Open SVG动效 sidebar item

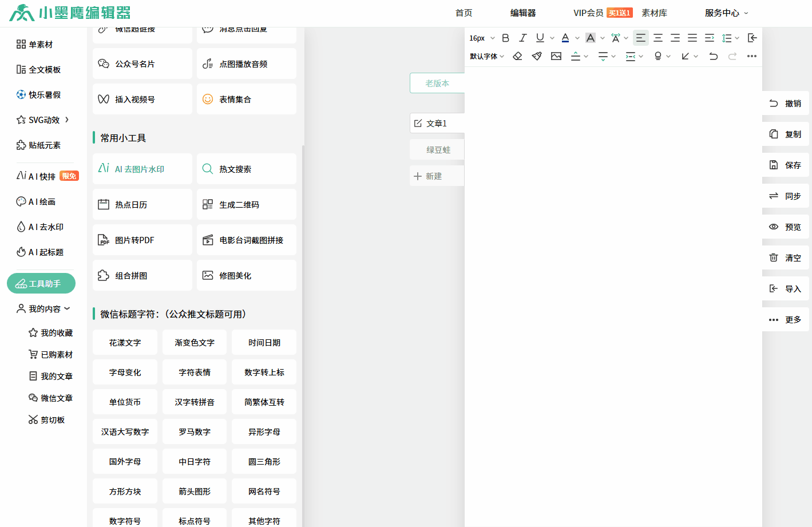pyautogui.click(x=43, y=120)
